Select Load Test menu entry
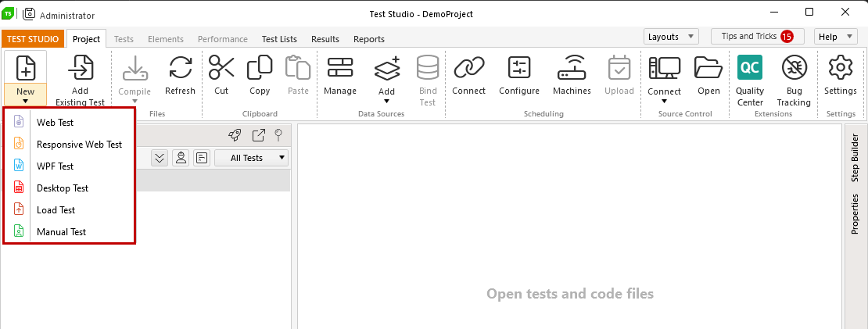 [x=69, y=210]
